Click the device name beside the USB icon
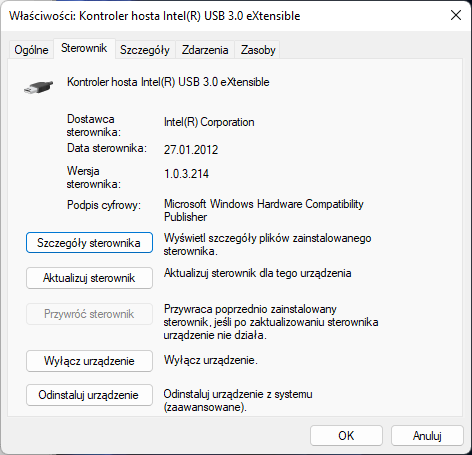 (x=168, y=82)
